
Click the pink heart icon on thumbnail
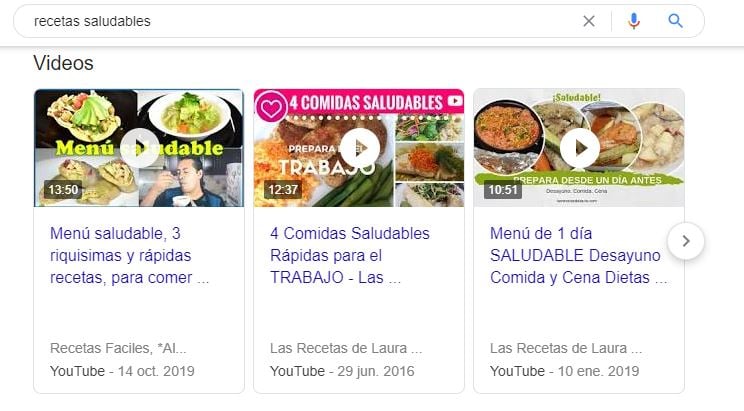[271, 107]
